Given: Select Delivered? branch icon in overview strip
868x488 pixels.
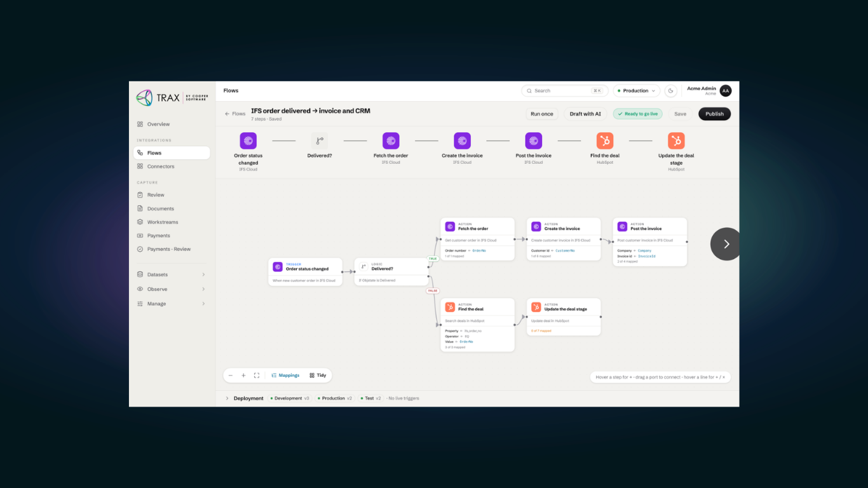Looking at the screenshot, I should tap(320, 140).
